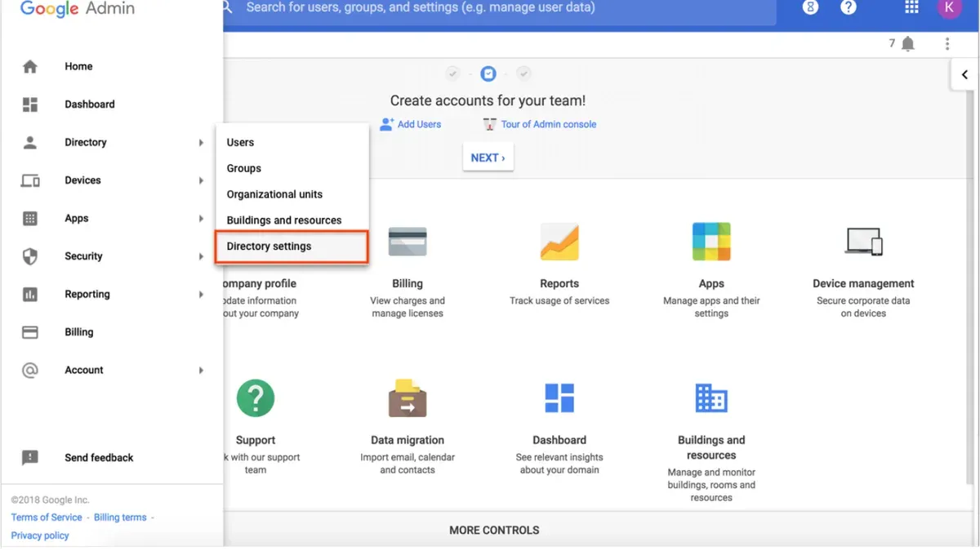
Task: Expand MORE CONTROLS section
Action: point(494,530)
